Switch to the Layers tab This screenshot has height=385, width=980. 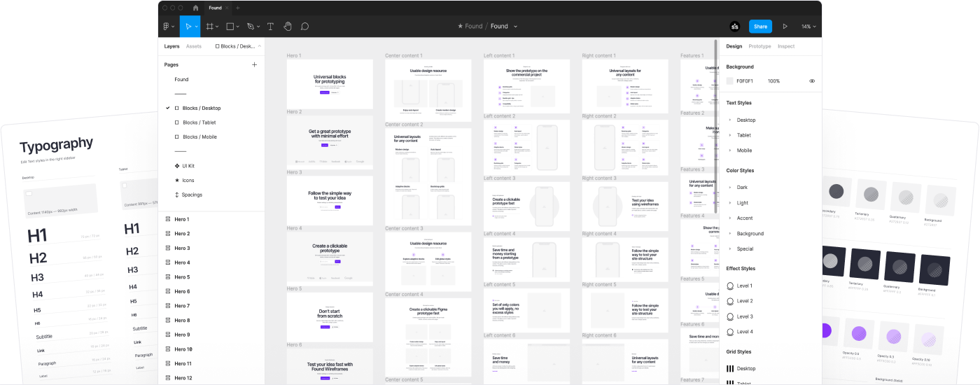click(171, 46)
